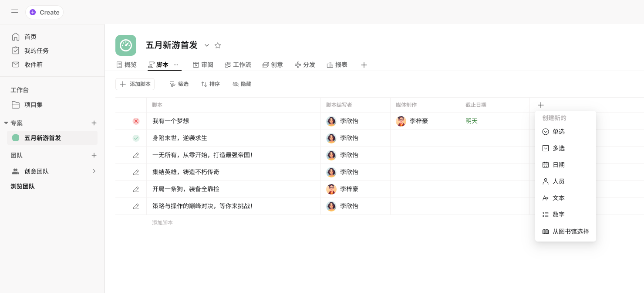Collapse the 专案 section triangle

[6, 123]
